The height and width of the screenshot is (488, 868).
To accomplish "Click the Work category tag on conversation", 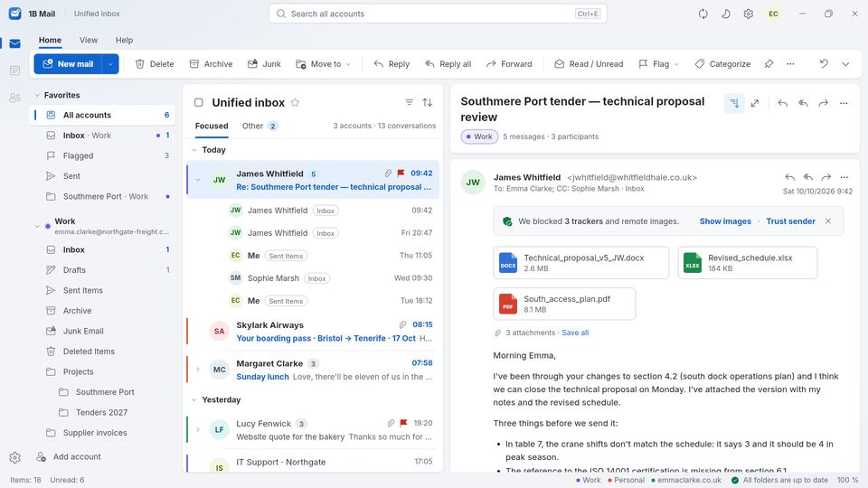I will pyautogui.click(x=479, y=136).
